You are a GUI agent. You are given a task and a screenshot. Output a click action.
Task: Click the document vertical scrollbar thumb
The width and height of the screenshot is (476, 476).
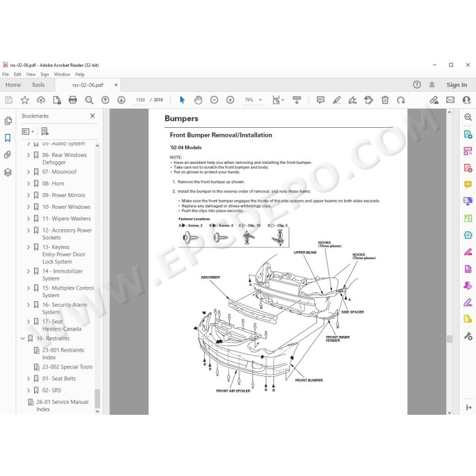(449, 339)
